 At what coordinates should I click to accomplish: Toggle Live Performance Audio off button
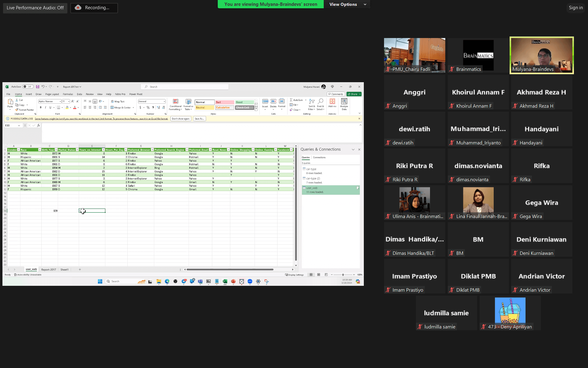(x=35, y=8)
